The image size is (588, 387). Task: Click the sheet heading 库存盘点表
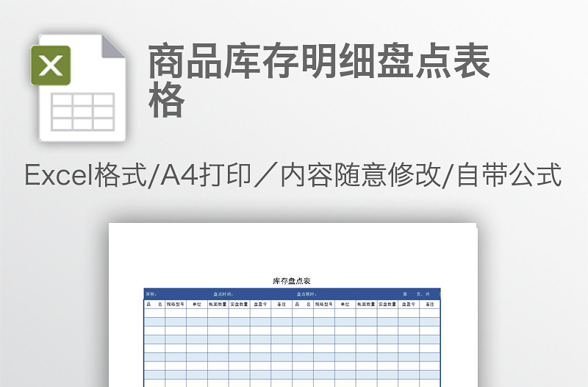pos(292,281)
